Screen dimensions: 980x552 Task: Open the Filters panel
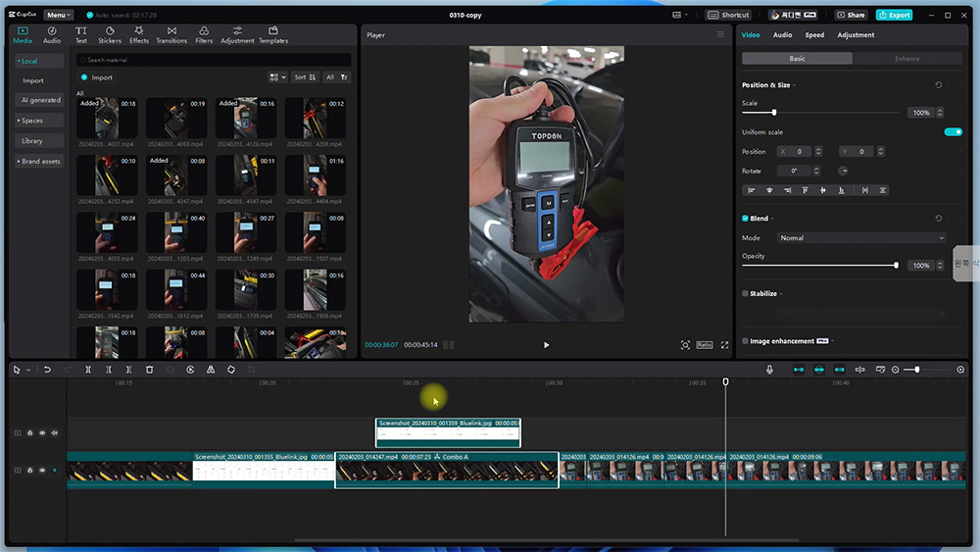click(x=204, y=34)
